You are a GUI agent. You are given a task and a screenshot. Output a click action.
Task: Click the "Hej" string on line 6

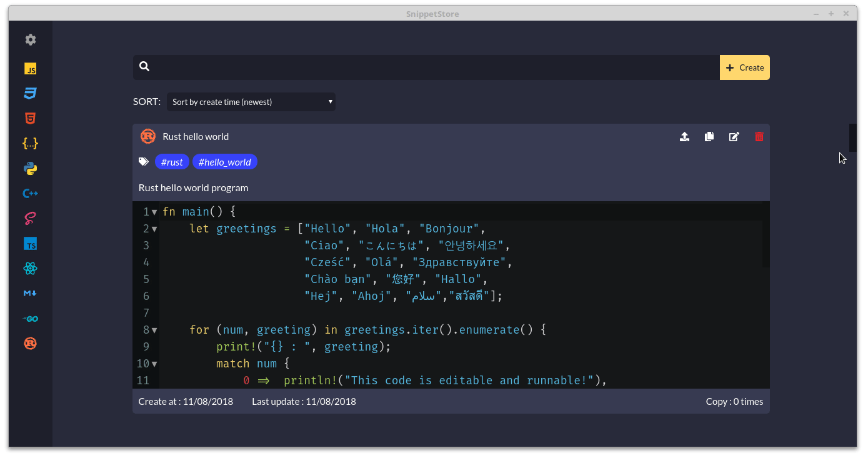[x=321, y=296]
